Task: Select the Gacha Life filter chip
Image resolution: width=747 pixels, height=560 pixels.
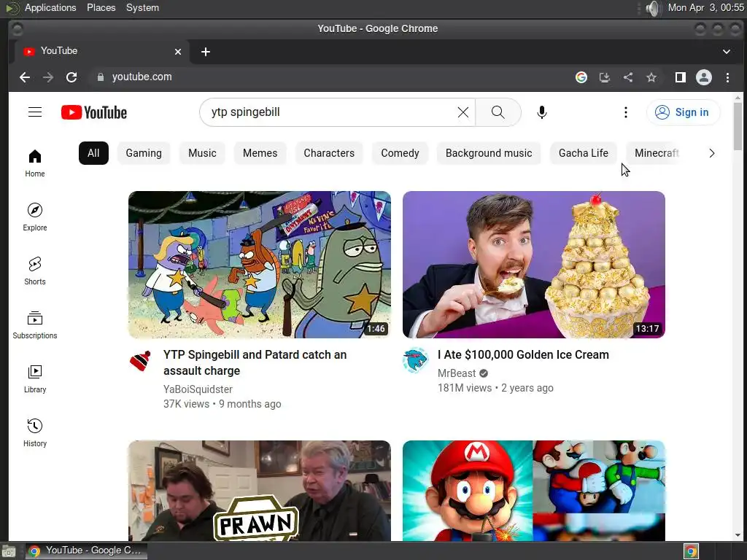Action: coord(583,153)
